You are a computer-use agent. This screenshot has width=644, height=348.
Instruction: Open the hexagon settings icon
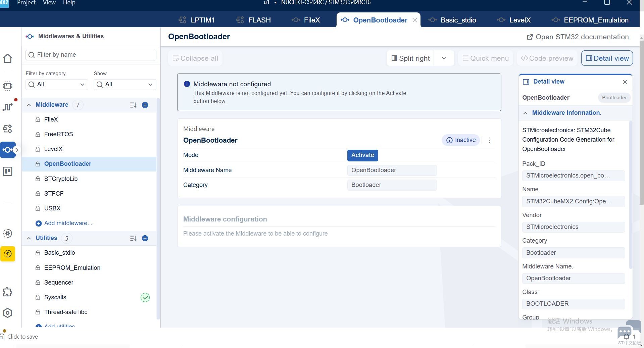pos(7,313)
